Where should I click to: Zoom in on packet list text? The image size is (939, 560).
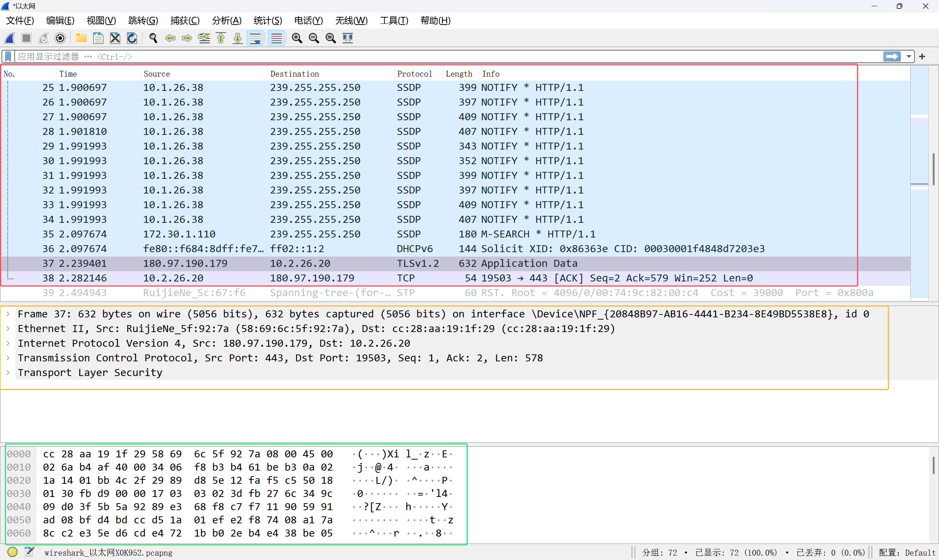click(297, 38)
